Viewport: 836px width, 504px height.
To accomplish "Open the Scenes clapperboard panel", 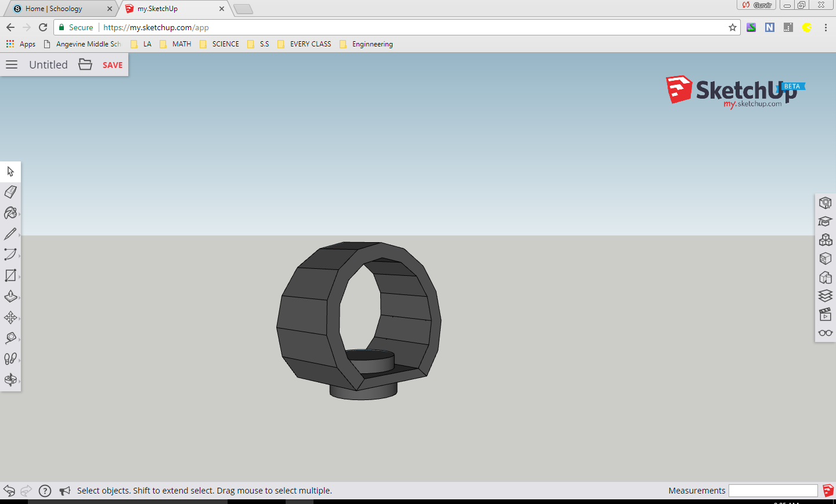I will [825, 314].
